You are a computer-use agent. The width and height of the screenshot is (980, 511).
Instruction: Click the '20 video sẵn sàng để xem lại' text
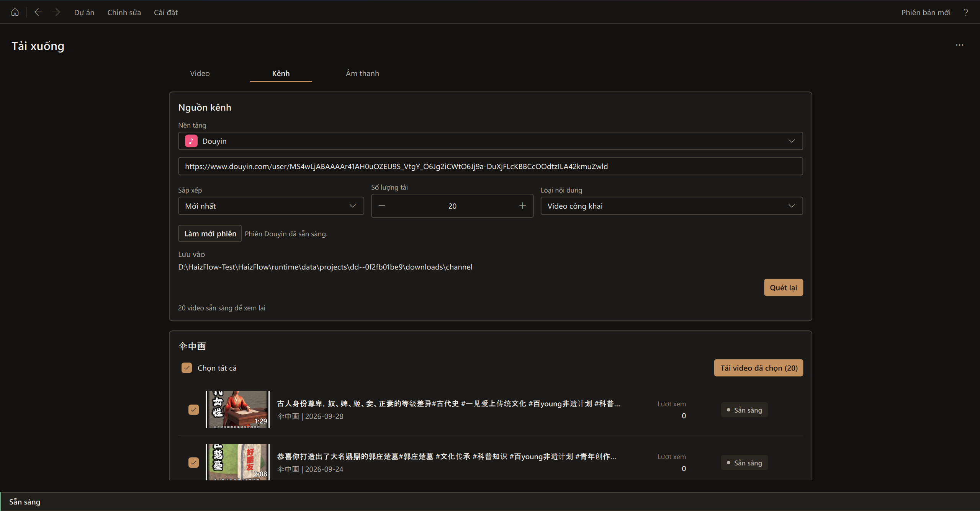point(222,308)
